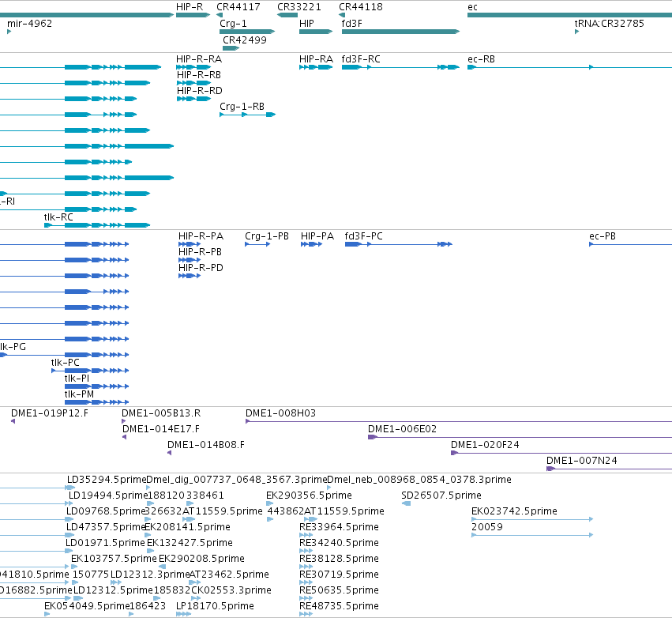Screen dimensions: 672x618
Task: Select the EK132427.5prime EST label
Action: click(x=190, y=543)
